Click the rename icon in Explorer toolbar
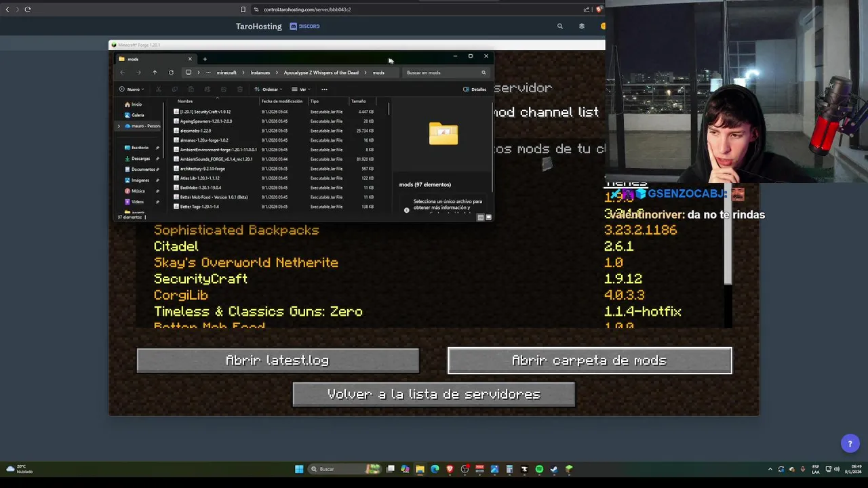This screenshot has width=868, height=488. (208, 89)
